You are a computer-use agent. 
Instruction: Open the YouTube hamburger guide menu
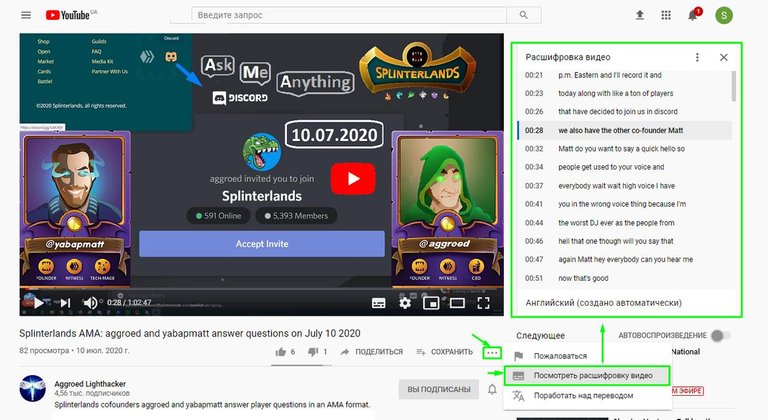(x=26, y=15)
